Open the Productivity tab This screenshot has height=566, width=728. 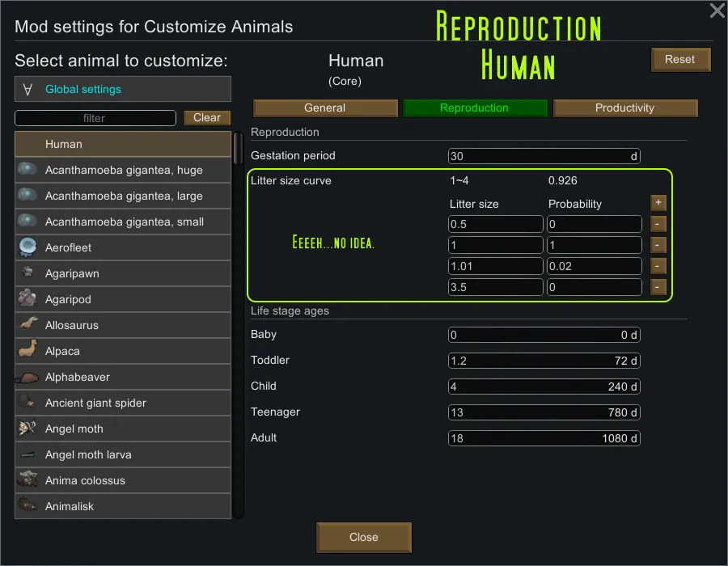pyautogui.click(x=624, y=108)
